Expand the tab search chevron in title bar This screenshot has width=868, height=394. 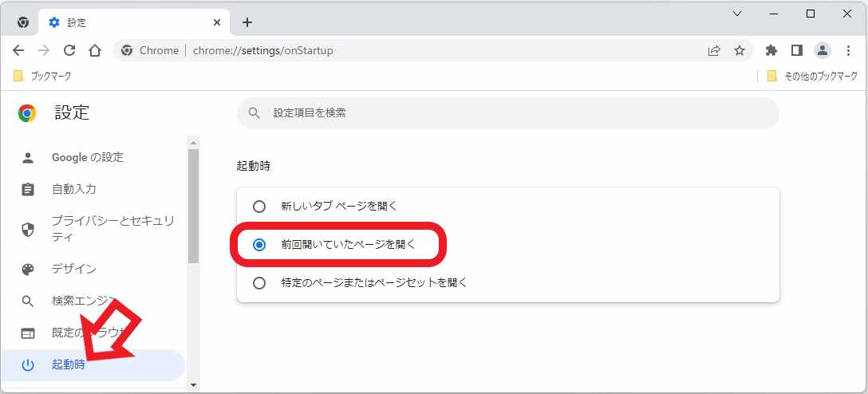pyautogui.click(x=737, y=14)
